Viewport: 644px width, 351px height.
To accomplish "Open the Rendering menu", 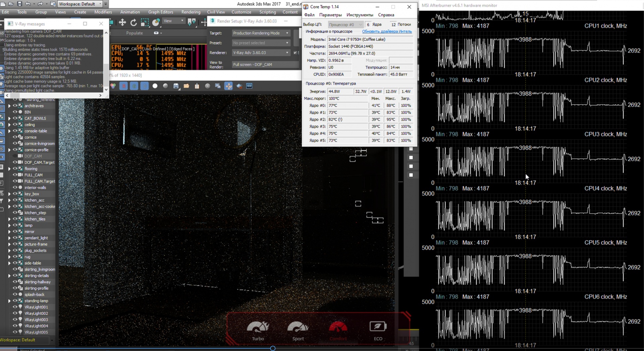I will point(191,12).
